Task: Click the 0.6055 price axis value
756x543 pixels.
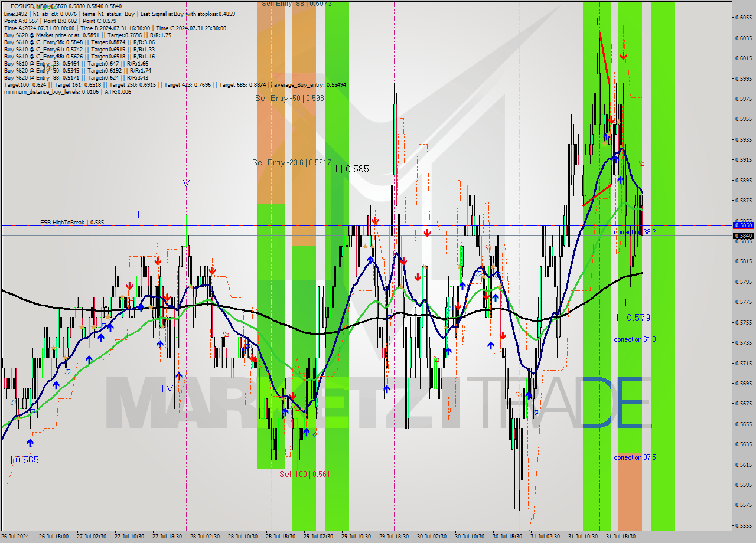Action: (x=743, y=17)
